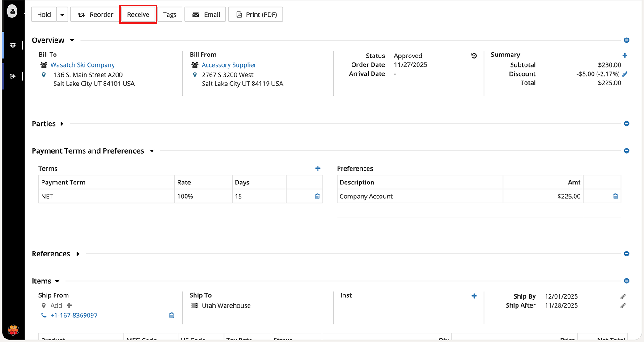This screenshot has height=342, width=644.
Task: Add a new payment term
Action: 318,168
